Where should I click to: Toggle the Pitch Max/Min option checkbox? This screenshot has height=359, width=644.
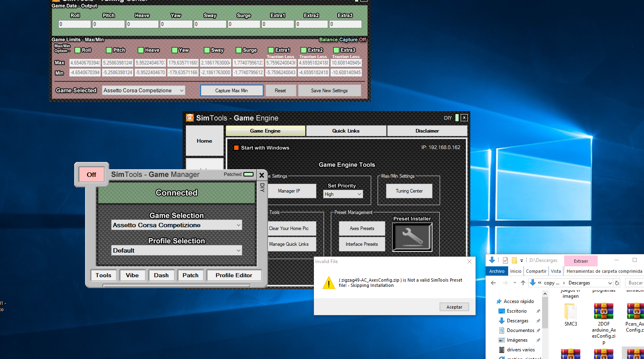pyautogui.click(x=109, y=50)
